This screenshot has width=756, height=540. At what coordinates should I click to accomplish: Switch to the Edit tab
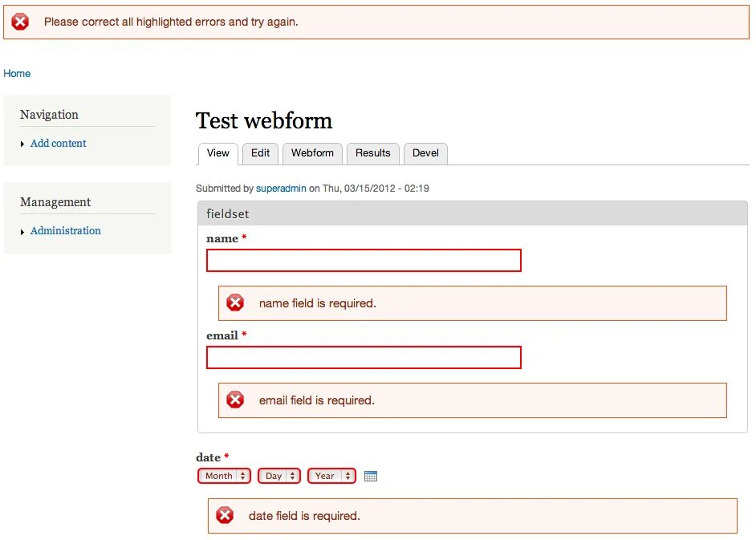coord(260,153)
